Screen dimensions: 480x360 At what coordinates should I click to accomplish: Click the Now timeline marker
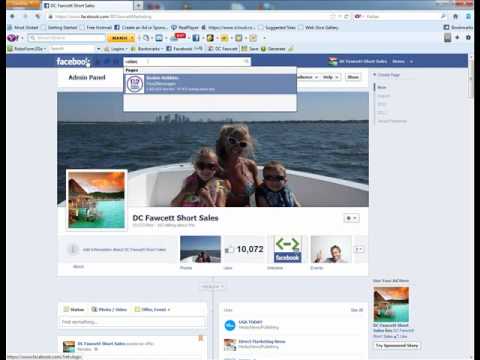point(382,87)
